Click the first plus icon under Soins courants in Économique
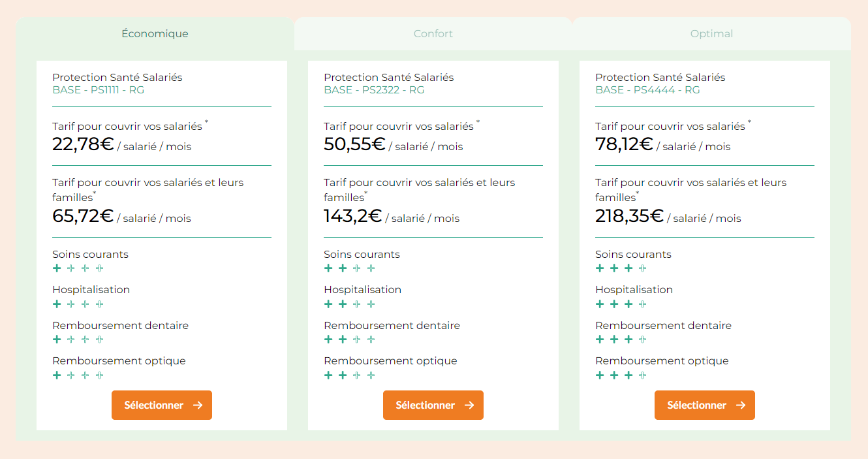Screen dimensions: 868x459 coord(57,268)
